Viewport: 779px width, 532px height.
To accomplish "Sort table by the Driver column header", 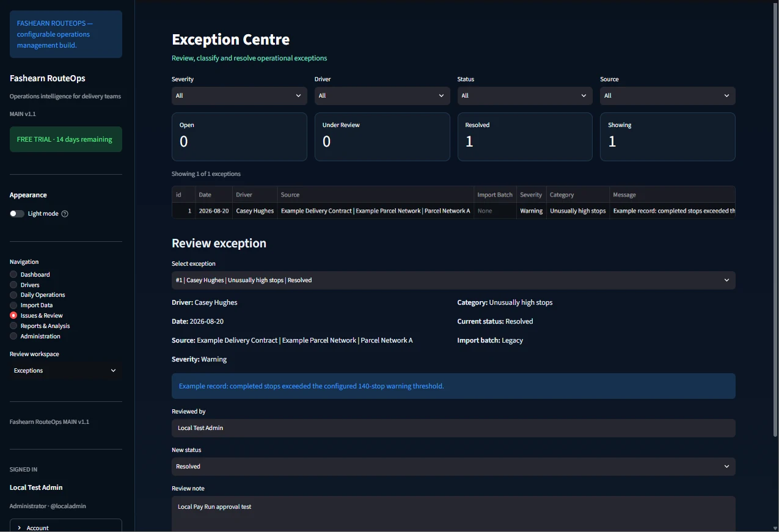I will [x=255, y=195].
